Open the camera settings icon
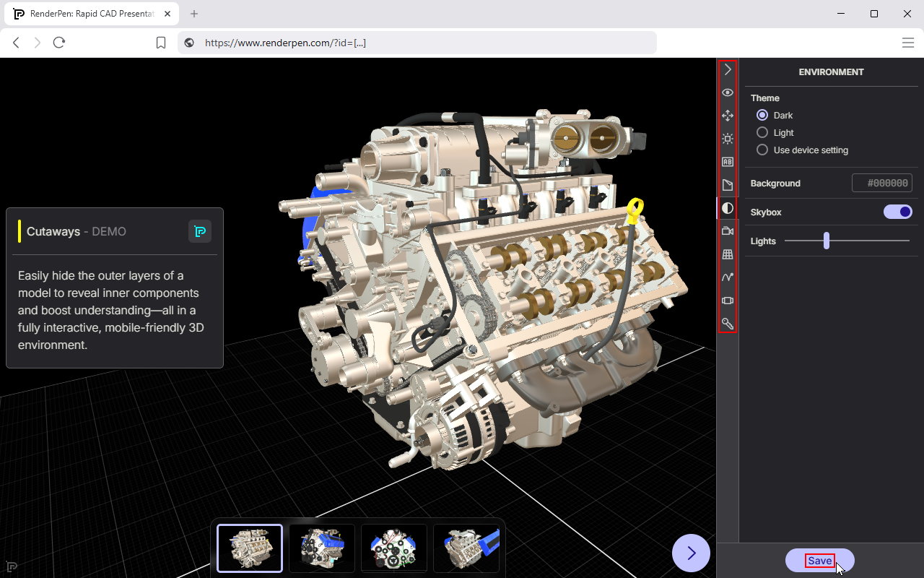 point(728,231)
